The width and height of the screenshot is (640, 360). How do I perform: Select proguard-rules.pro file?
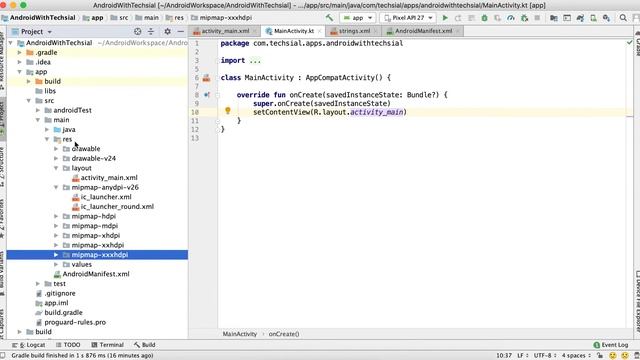[x=71, y=322]
